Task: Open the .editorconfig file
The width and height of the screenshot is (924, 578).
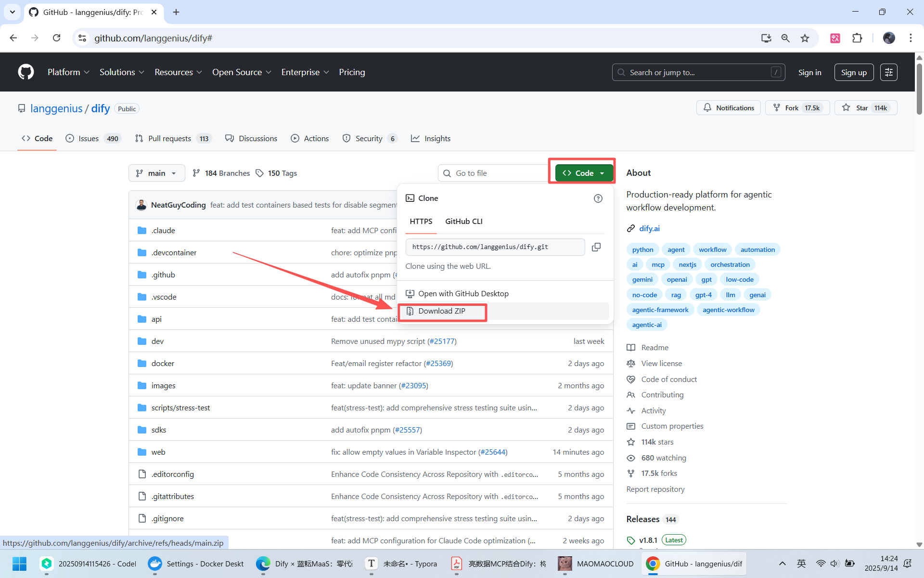Action: [x=172, y=474]
